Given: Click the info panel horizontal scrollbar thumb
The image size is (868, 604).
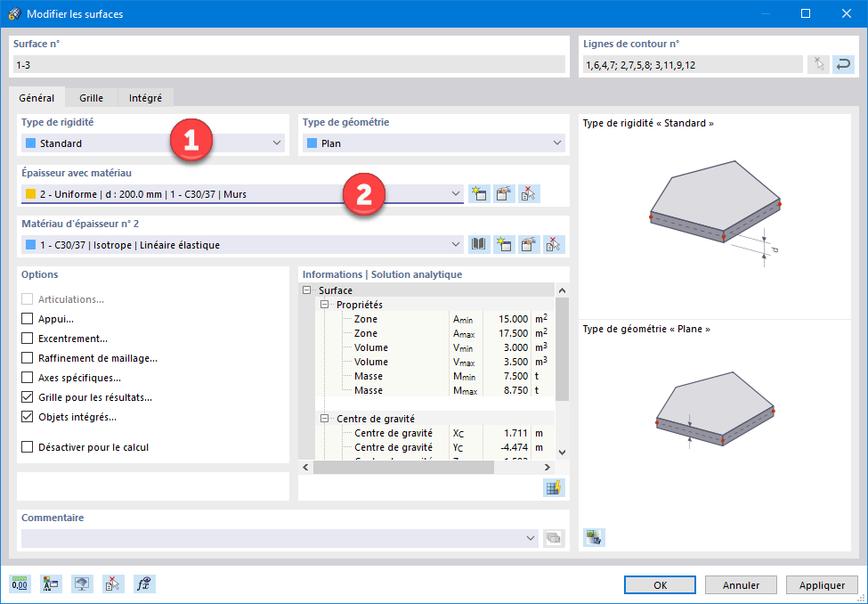Looking at the screenshot, I should 403,467.
